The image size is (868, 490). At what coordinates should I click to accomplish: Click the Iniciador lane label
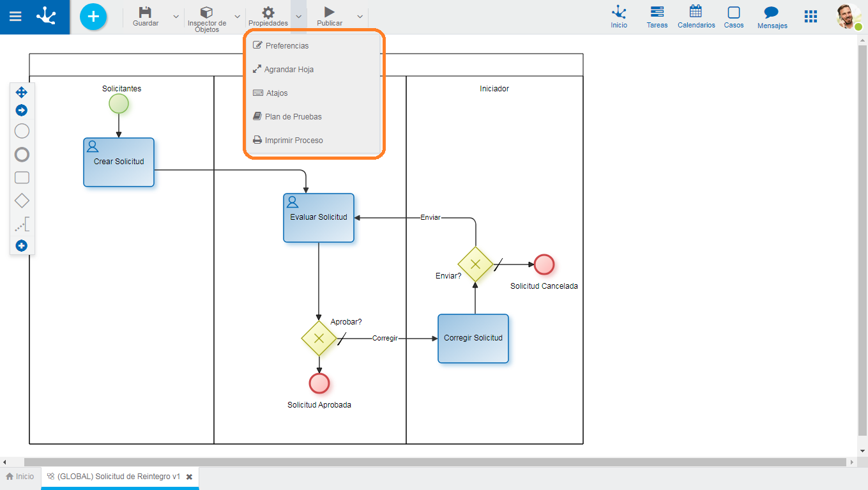(494, 89)
